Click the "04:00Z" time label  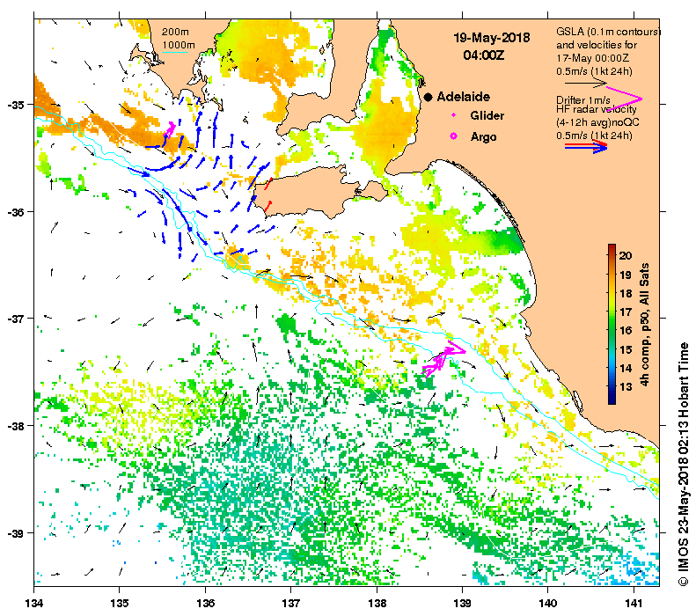pos(484,55)
